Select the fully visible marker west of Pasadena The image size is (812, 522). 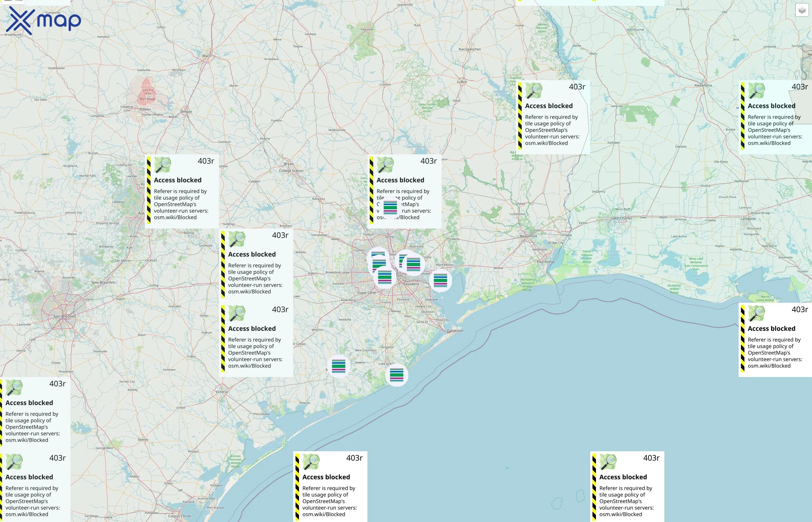coord(385,277)
